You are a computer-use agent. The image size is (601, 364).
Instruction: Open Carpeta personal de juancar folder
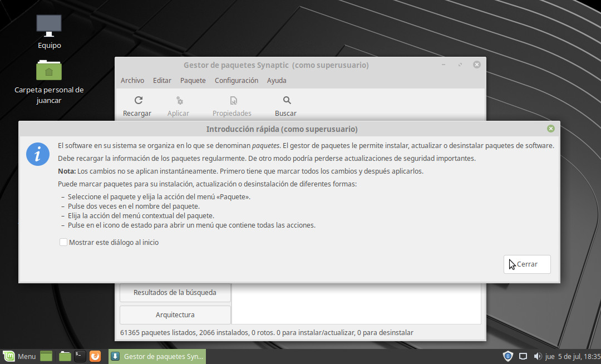49,71
